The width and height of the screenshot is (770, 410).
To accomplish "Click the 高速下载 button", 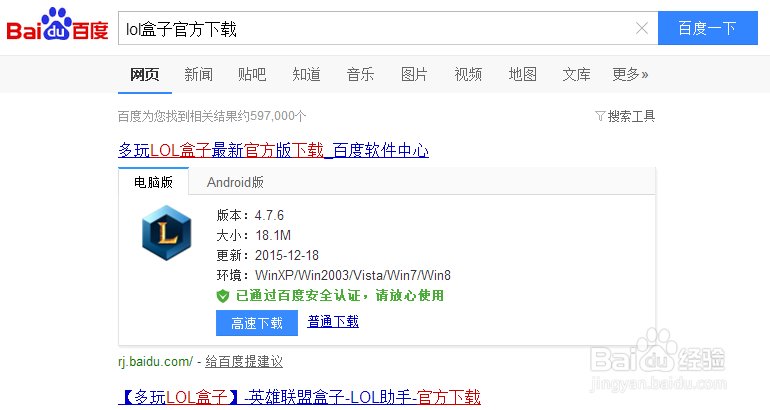I will point(257,323).
